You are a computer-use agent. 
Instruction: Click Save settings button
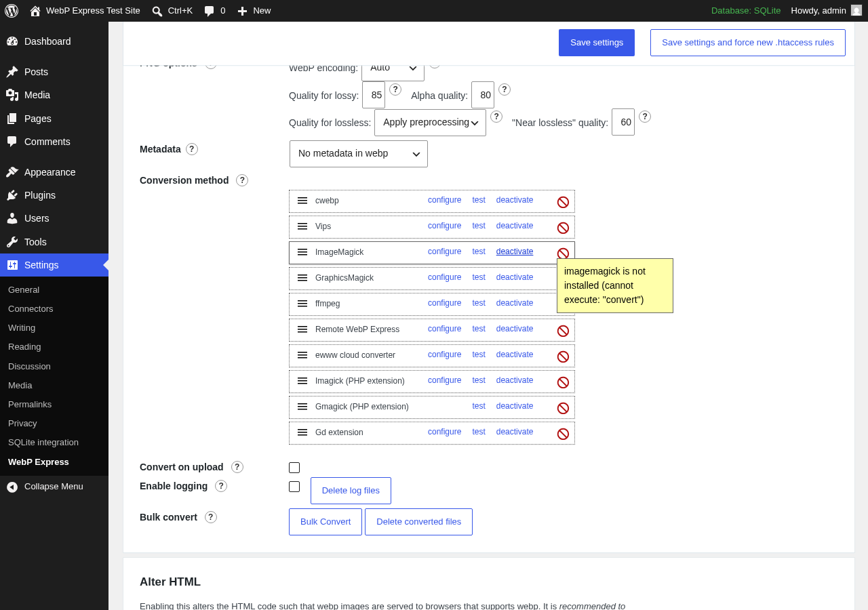coord(597,43)
